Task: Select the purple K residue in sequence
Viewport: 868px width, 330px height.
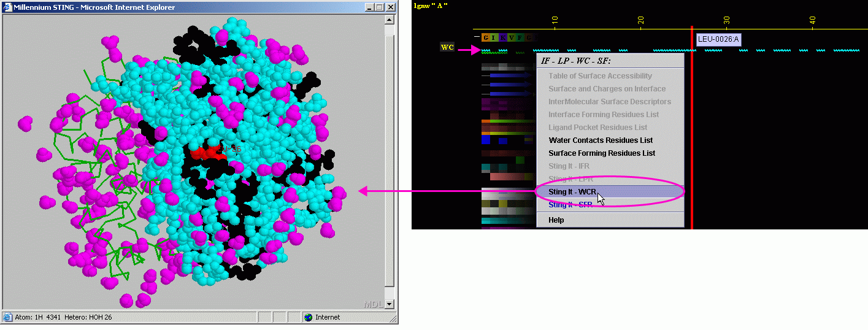Action: click(x=503, y=37)
